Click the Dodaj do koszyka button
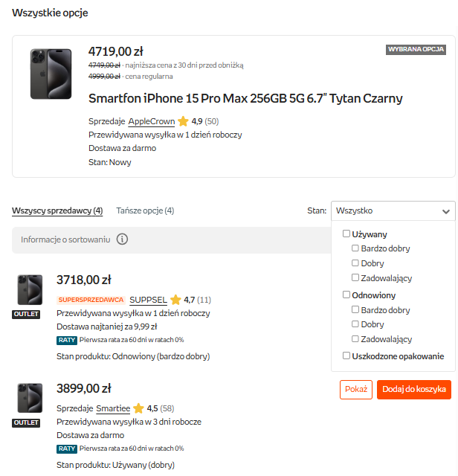This screenshot has height=476, width=458. point(413,390)
